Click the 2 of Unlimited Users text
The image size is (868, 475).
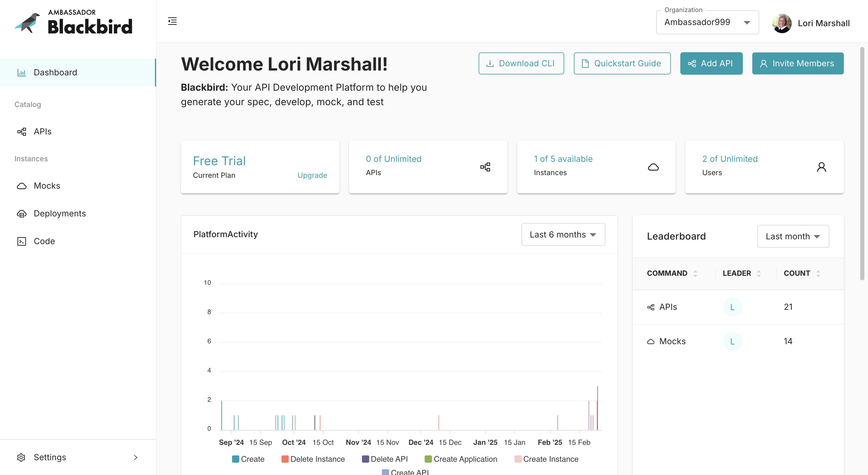point(729,159)
